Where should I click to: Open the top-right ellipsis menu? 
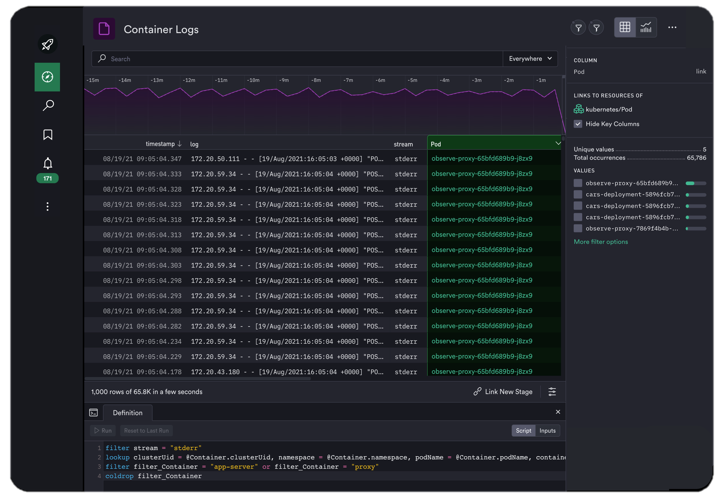(x=672, y=28)
